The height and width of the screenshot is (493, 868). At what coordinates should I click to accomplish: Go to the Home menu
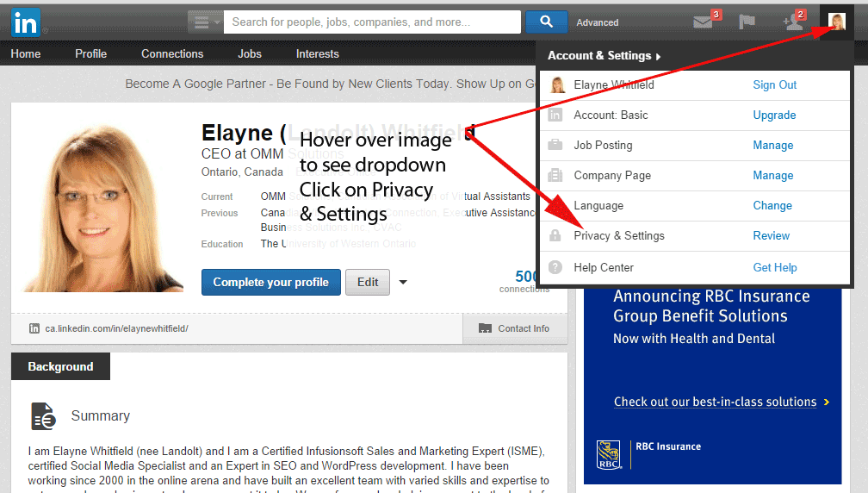(x=26, y=53)
